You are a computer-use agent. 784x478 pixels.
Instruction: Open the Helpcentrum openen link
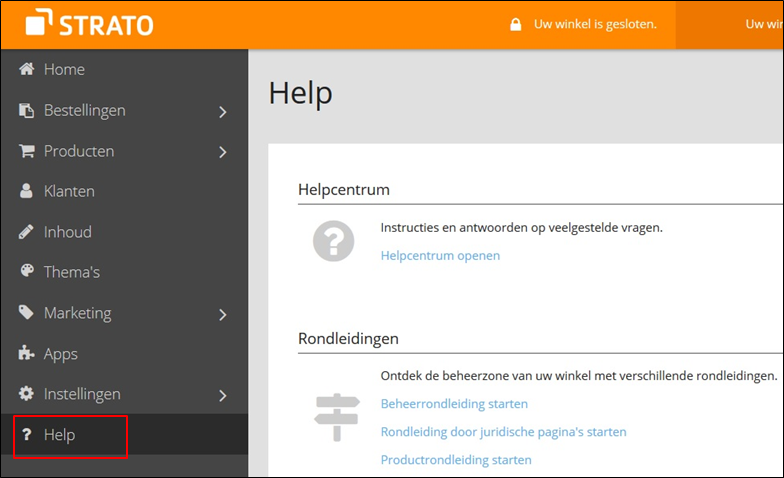[440, 256]
